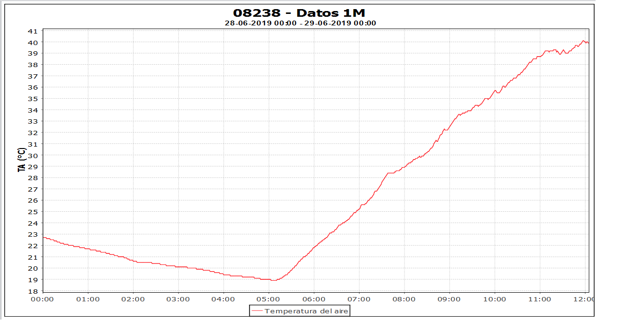Select the "Temperatura del aire" legend text
This screenshot has width=644, height=332.
307,311
